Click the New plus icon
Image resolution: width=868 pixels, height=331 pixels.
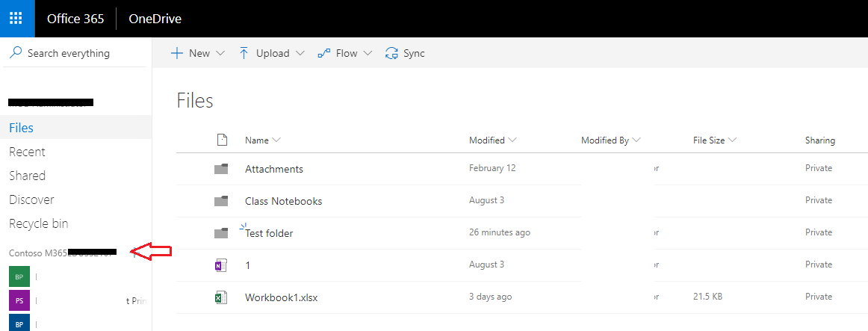pyautogui.click(x=176, y=53)
